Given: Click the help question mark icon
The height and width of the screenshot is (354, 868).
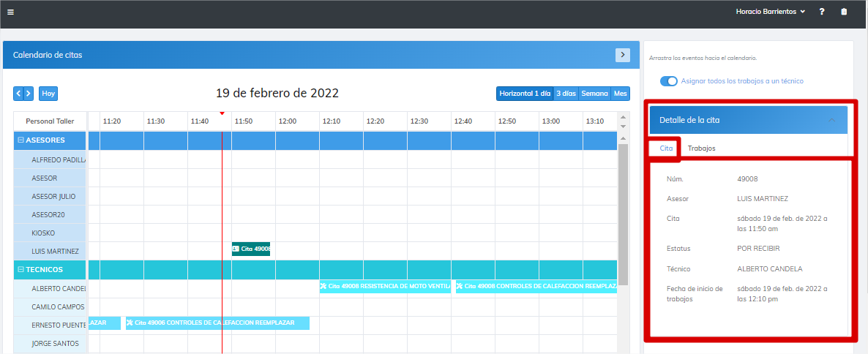Looking at the screenshot, I should click(822, 12).
